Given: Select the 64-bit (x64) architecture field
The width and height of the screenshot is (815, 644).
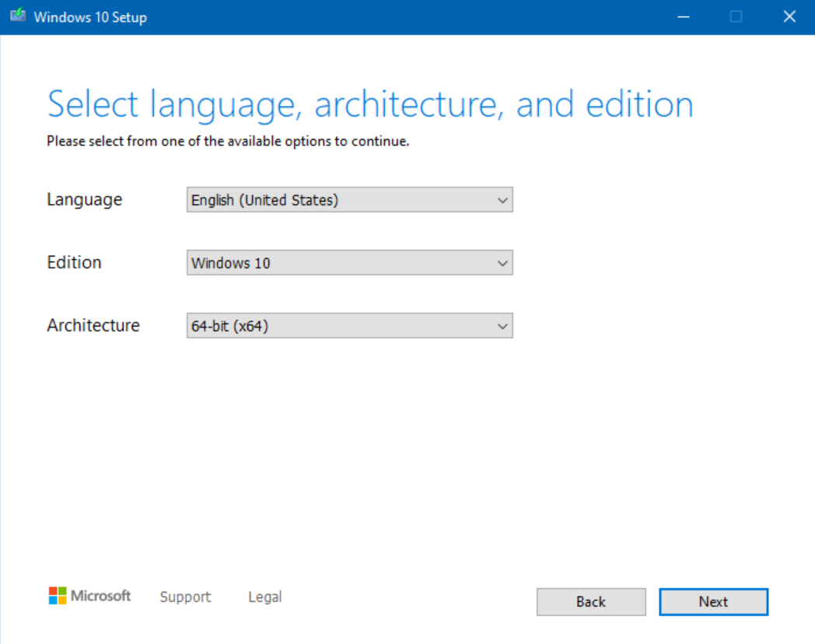Looking at the screenshot, I should pyautogui.click(x=311, y=326).
